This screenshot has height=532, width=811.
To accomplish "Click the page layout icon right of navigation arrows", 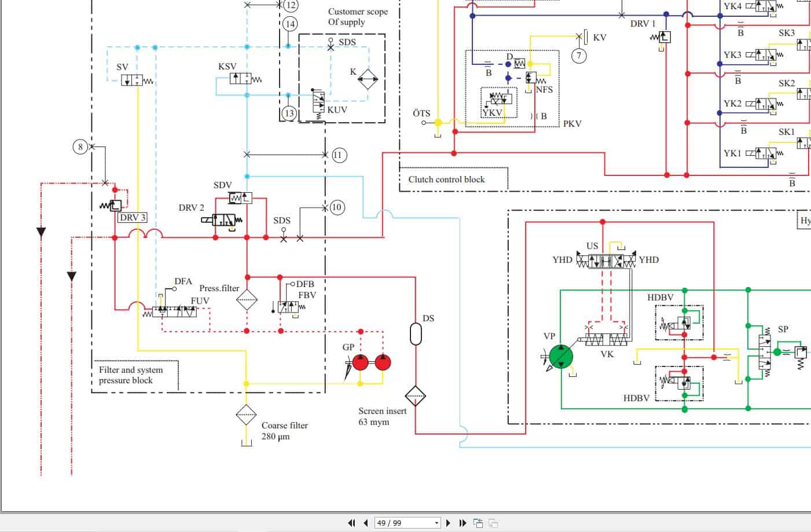I will pos(478,522).
